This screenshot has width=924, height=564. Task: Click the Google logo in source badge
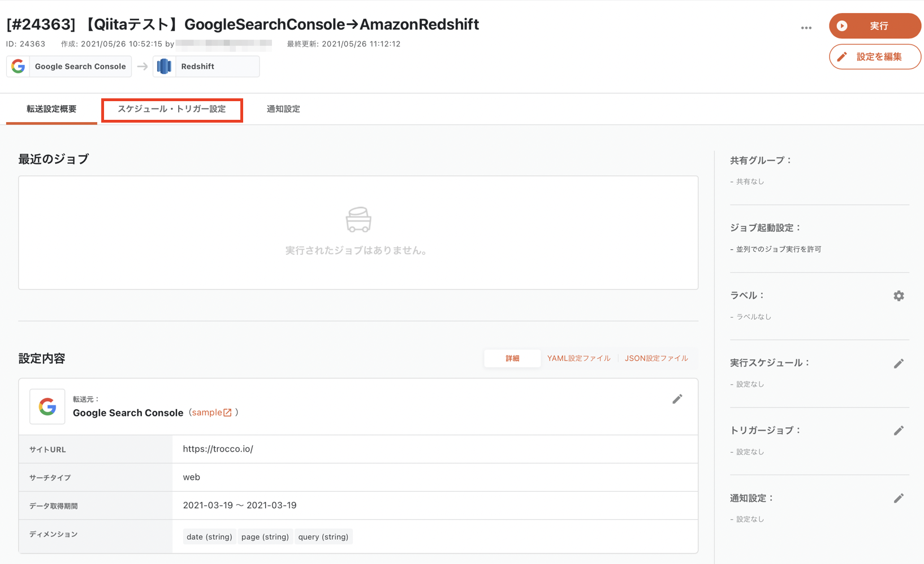coord(18,66)
